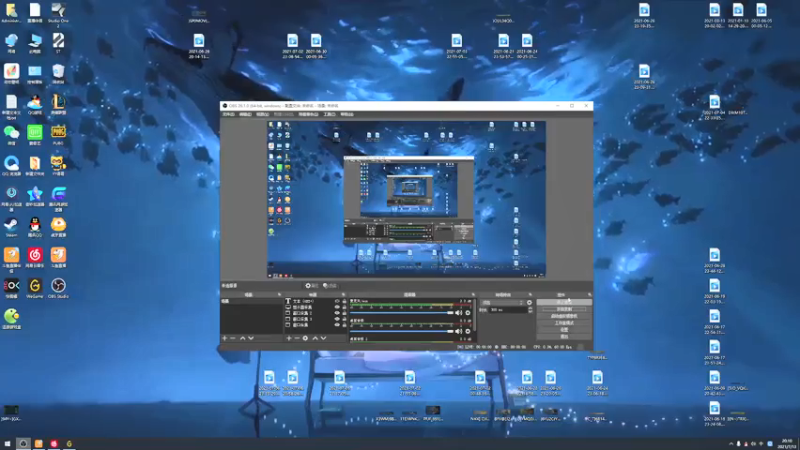Pop out the Scenes dock panel
Viewport: 800px width, 450px height.
pos(279,295)
